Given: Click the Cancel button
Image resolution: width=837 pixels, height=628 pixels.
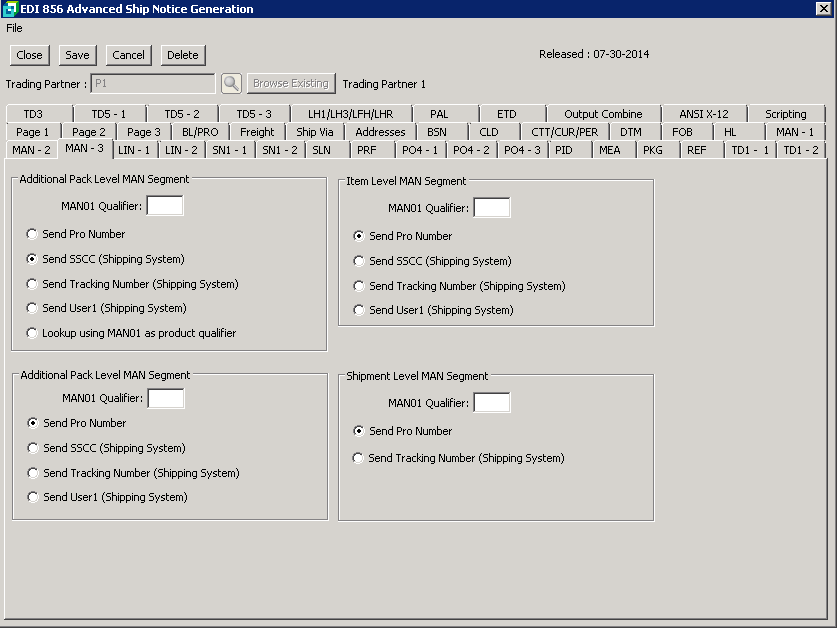Looking at the screenshot, I should [x=128, y=55].
